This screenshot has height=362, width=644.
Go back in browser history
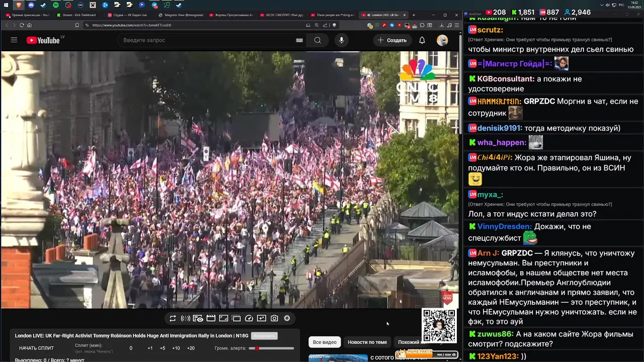tap(7, 25)
